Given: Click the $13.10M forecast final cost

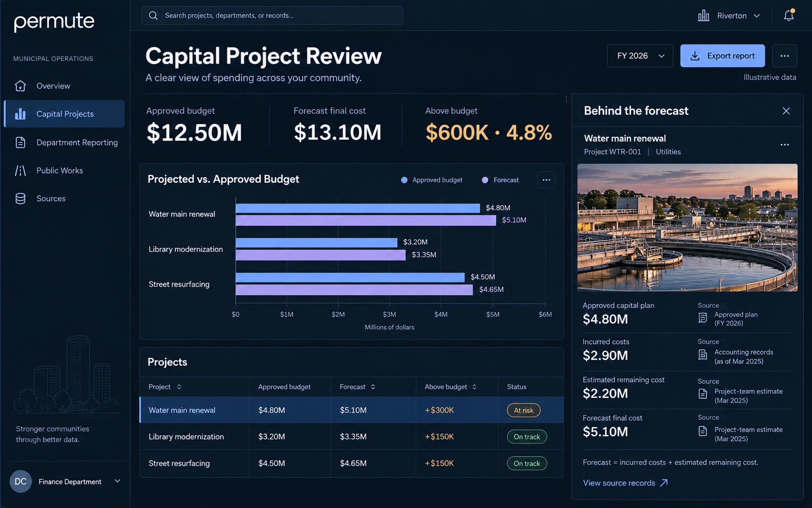Looking at the screenshot, I should pos(337,133).
